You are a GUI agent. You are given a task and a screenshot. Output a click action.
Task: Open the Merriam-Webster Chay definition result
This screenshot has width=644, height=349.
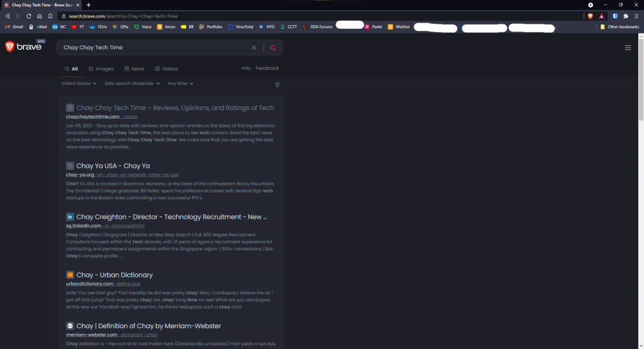(x=148, y=326)
